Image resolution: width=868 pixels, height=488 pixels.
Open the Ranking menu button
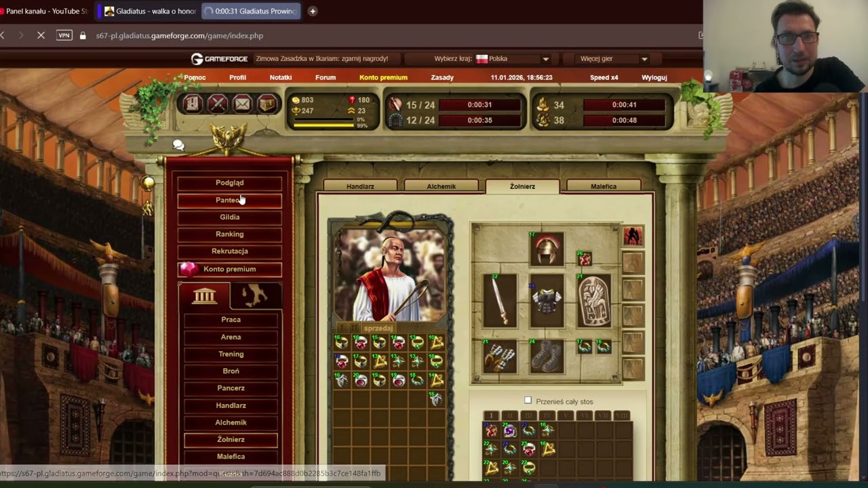coord(230,234)
